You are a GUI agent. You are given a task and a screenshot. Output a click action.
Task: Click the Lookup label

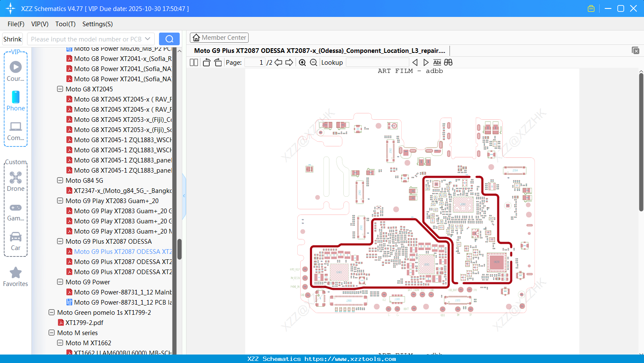point(332,63)
